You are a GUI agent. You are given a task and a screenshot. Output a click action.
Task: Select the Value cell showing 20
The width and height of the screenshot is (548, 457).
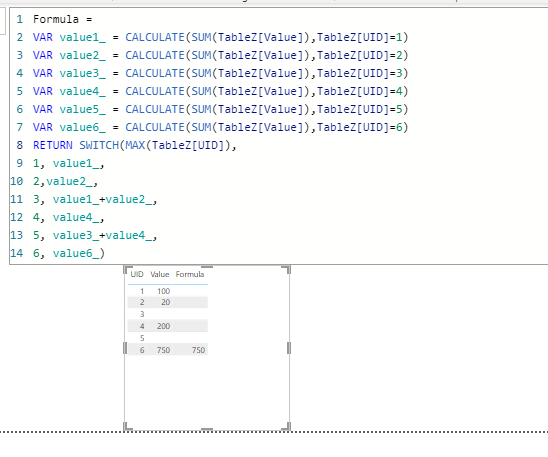(x=166, y=302)
